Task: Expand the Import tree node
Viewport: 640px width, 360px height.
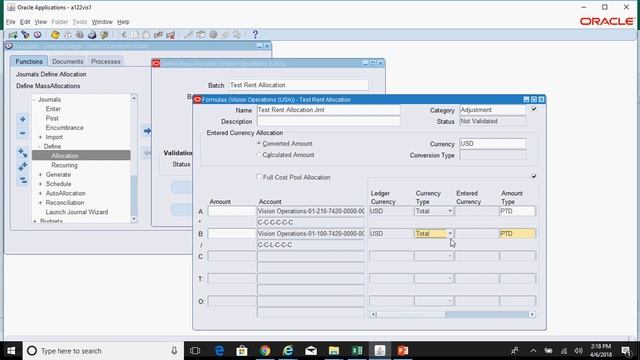Action: [40, 137]
